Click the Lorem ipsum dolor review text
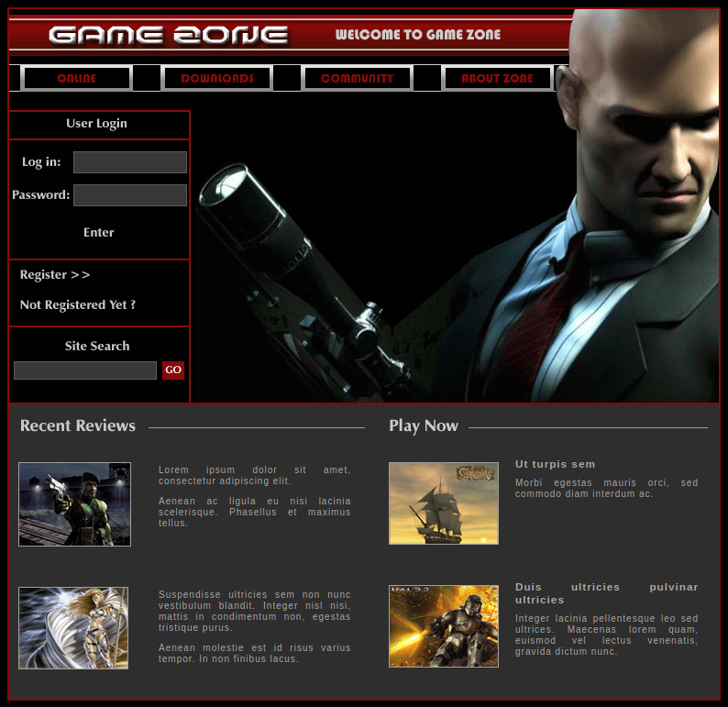 [x=254, y=475]
